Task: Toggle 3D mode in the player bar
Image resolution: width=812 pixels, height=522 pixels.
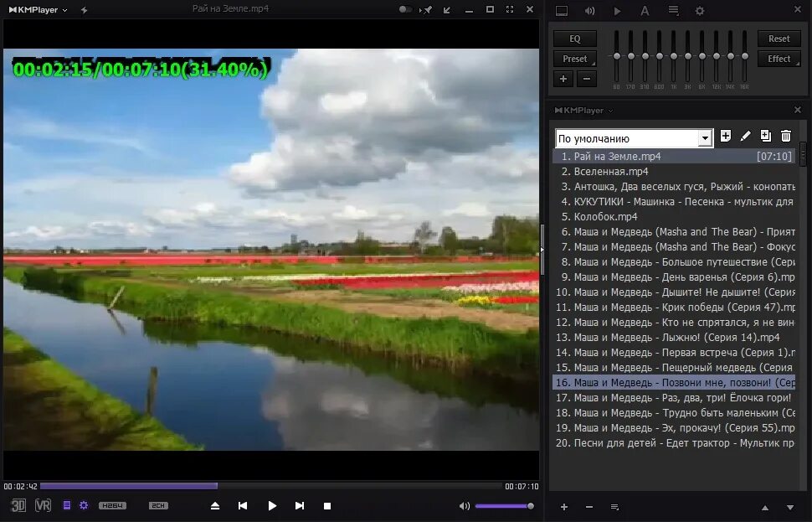Action: click(18, 505)
